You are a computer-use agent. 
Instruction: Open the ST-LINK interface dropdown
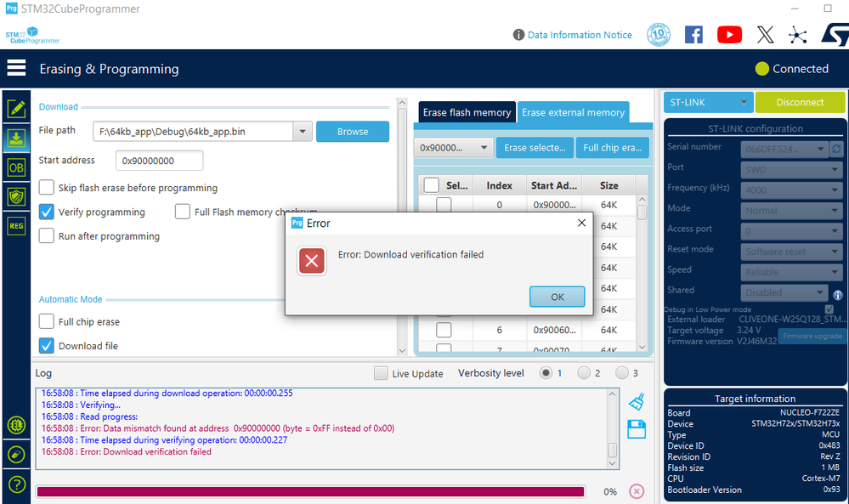(708, 102)
